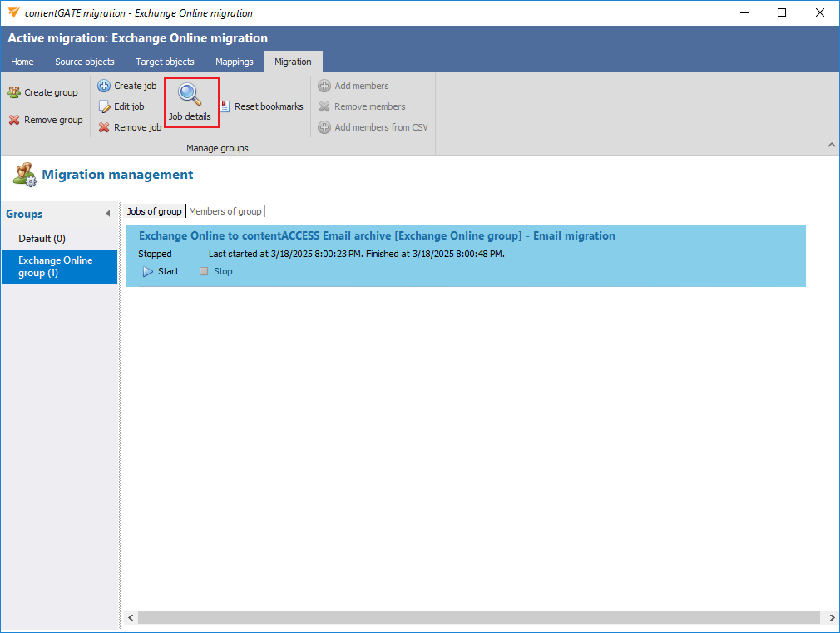
Task: Click Reset bookmarks icon
Action: tap(225, 106)
